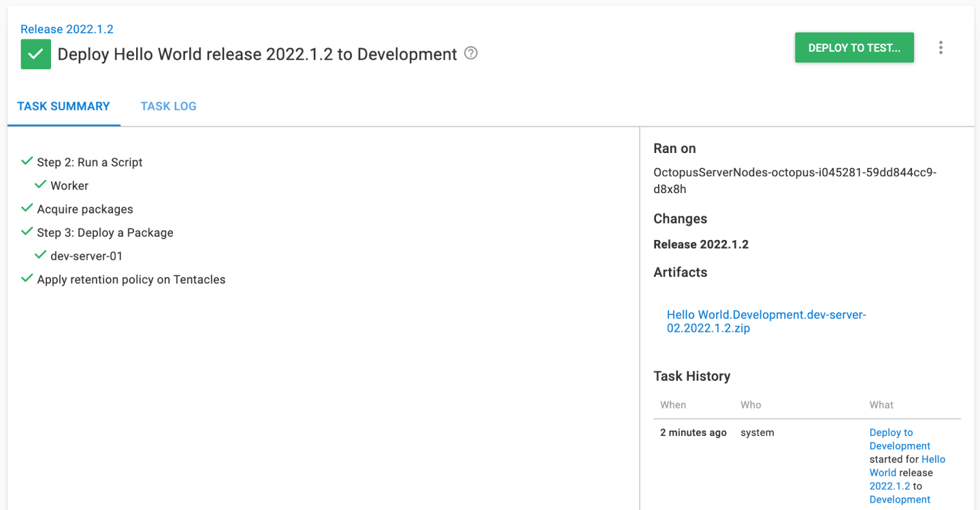The height and width of the screenshot is (510, 980).
Task: Expand deployment options on DEPLOY TO TEST button
Action: (x=854, y=48)
